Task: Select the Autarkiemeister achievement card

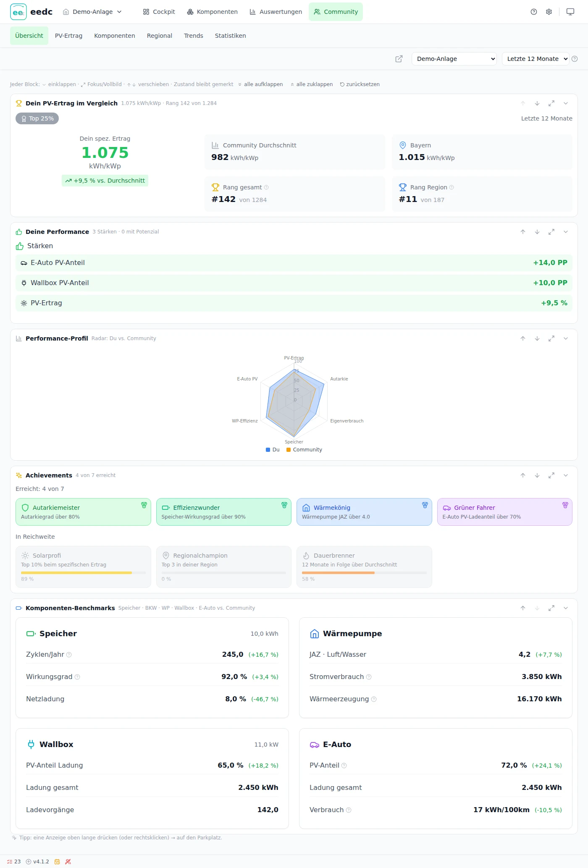Action: point(83,512)
